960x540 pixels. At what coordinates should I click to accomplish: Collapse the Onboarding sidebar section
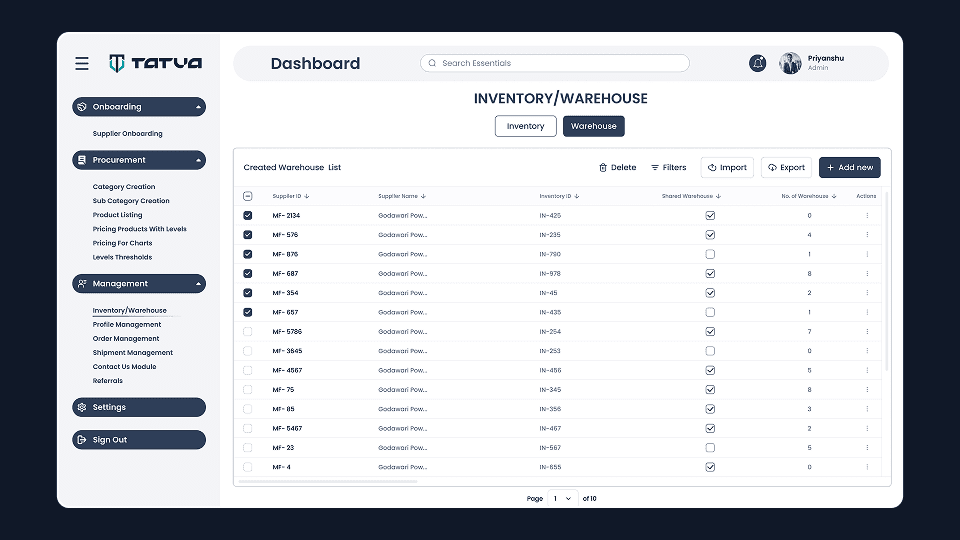[x=199, y=107]
